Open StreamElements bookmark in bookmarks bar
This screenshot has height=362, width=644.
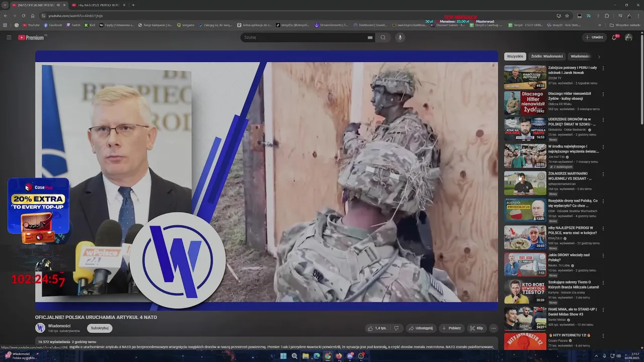click(332, 25)
